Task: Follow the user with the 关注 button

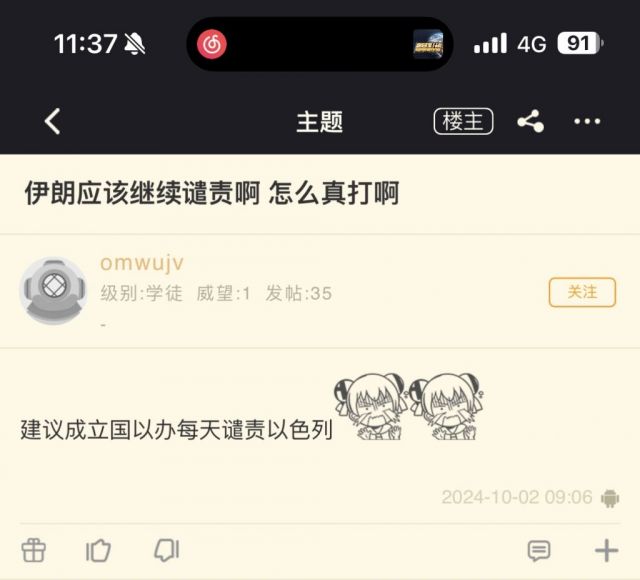Action: [582, 292]
